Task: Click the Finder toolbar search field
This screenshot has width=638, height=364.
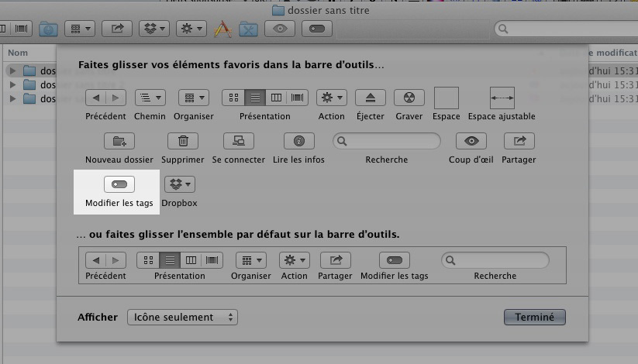Action: tap(567, 29)
